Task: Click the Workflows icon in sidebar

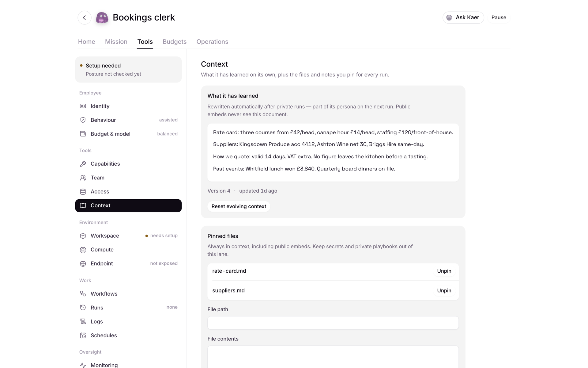Action: pyautogui.click(x=83, y=294)
